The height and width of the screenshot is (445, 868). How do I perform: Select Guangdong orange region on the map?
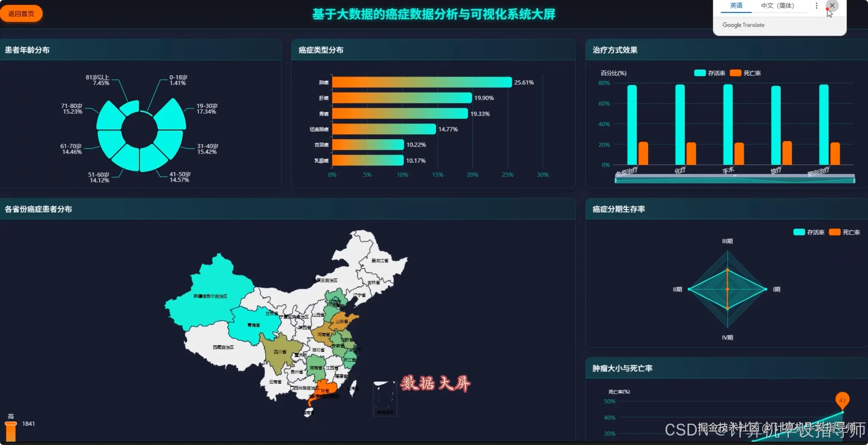pos(327,387)
